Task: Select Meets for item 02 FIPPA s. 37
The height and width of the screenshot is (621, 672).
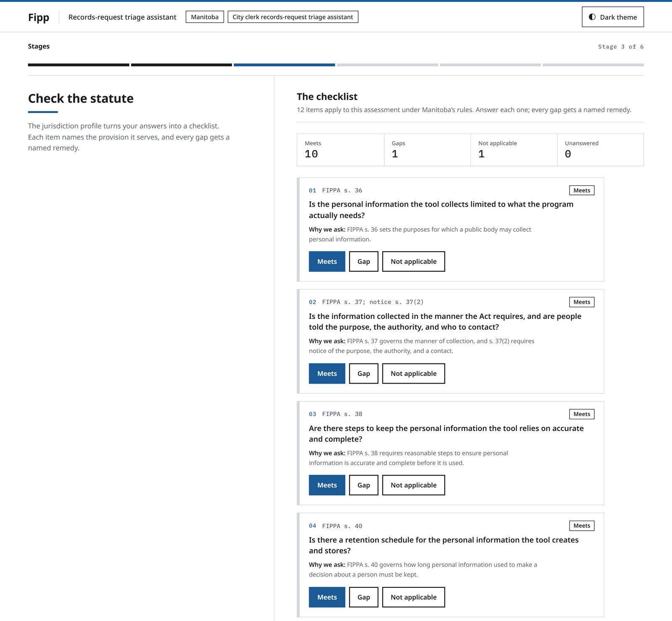Action: click(x=327, y=374)
